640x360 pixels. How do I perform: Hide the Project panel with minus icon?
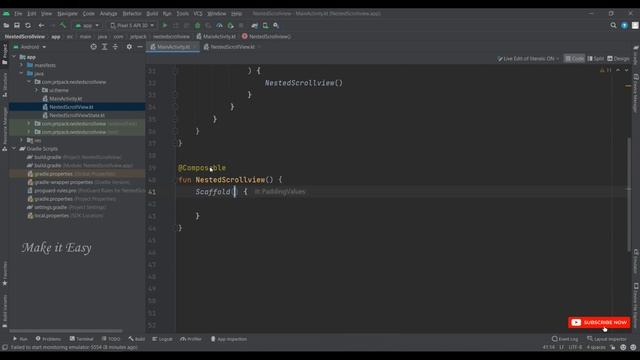[140, 47]
